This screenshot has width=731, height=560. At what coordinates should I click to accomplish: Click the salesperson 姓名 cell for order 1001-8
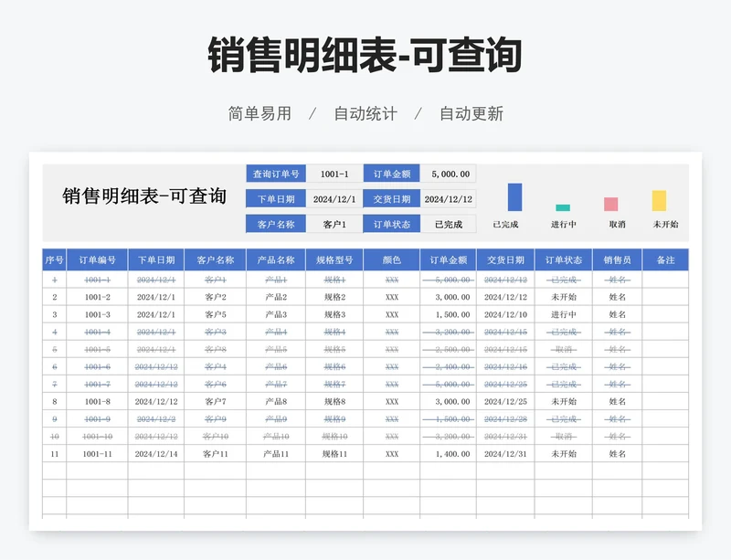(x=618, y=401)
